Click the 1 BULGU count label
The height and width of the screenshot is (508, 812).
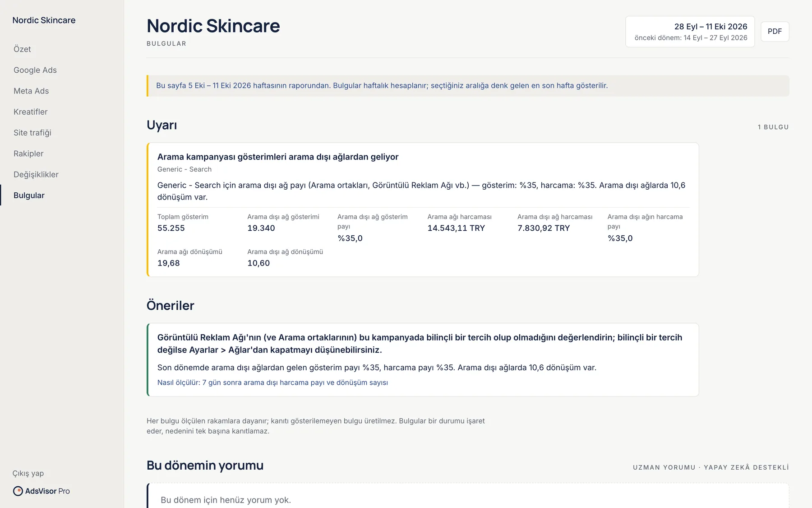pyautogui.click(x=773, y=127)
